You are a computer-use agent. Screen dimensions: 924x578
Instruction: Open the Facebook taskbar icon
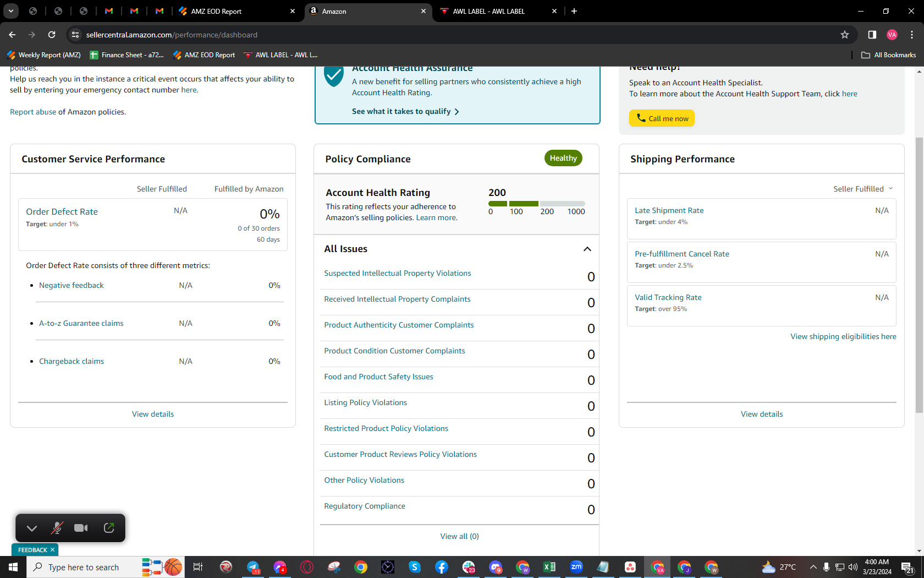[442, 567]
